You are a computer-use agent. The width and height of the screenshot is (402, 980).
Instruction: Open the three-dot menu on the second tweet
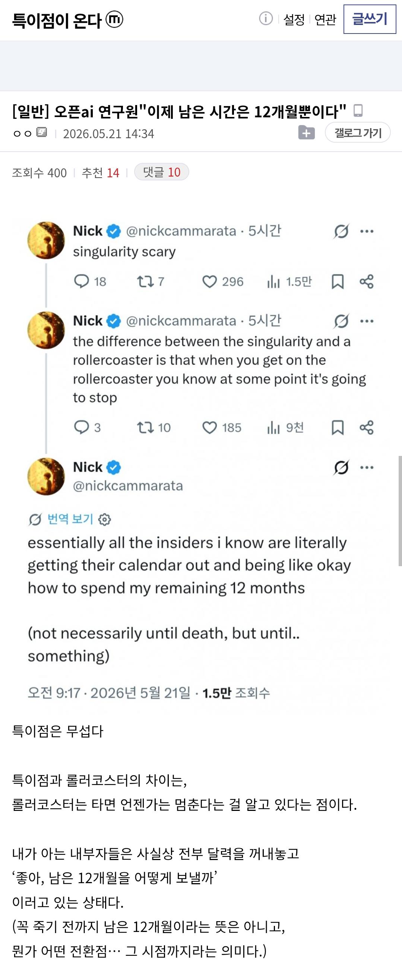[x=367, y=321]
